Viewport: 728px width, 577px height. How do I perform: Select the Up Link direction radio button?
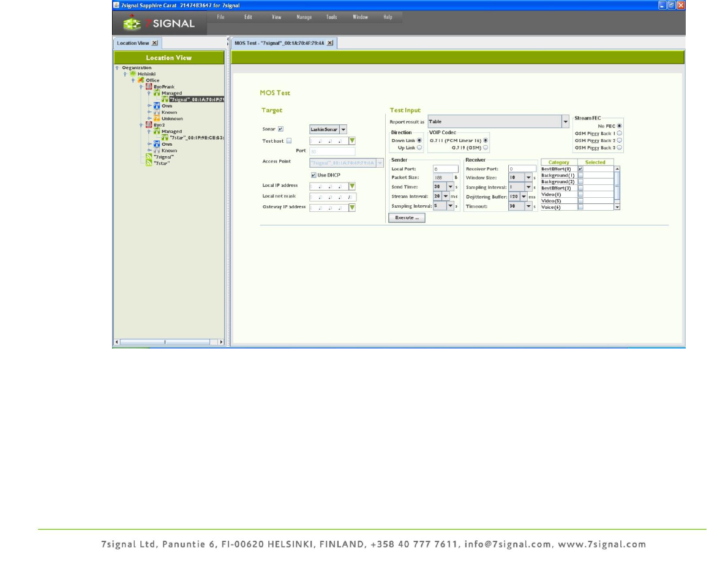click(419, 148)
